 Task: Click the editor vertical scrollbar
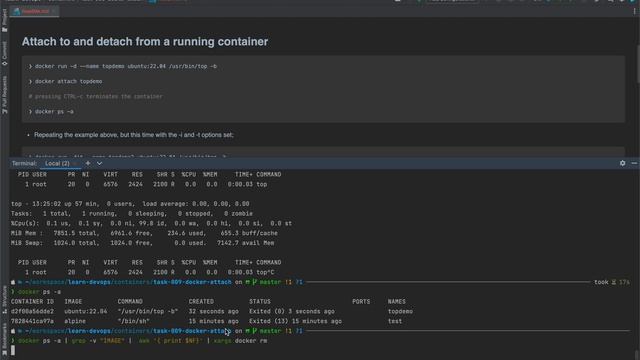pyautogui.click(x=638, y=65)
